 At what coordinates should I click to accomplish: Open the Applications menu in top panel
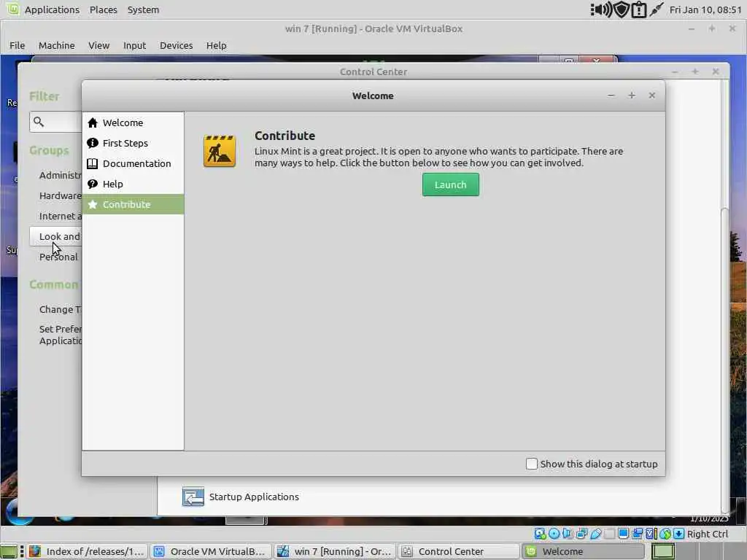(x=52, y=10)
